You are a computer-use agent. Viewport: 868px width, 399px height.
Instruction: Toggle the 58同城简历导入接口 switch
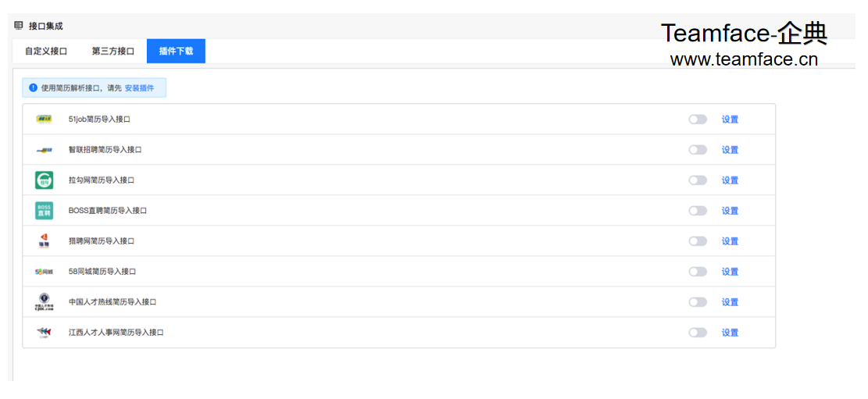pyautogui.click(x=698, y=272)
